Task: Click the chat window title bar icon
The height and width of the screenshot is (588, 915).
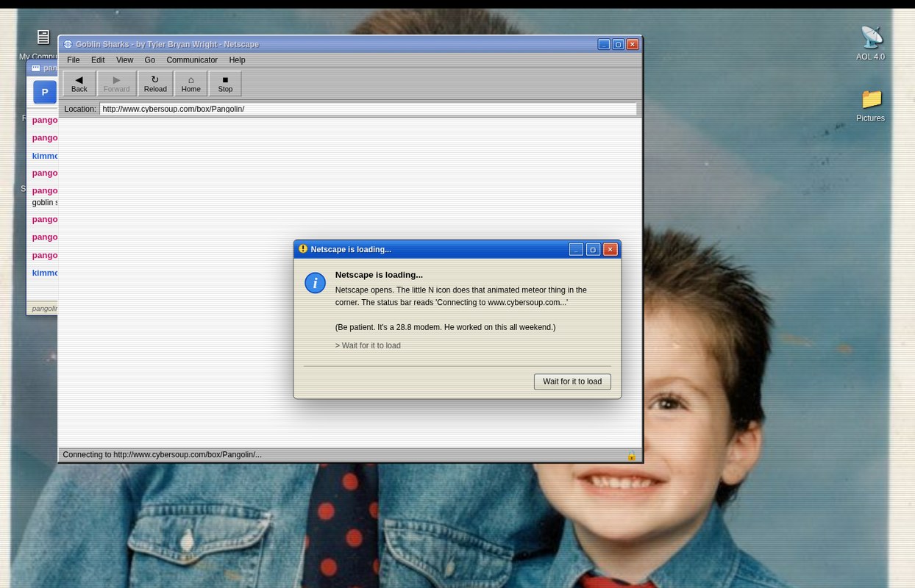Action: click(35, 68)
